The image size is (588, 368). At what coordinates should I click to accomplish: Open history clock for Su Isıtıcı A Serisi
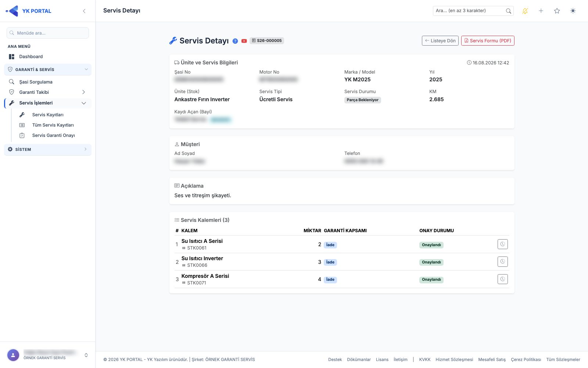502,244
